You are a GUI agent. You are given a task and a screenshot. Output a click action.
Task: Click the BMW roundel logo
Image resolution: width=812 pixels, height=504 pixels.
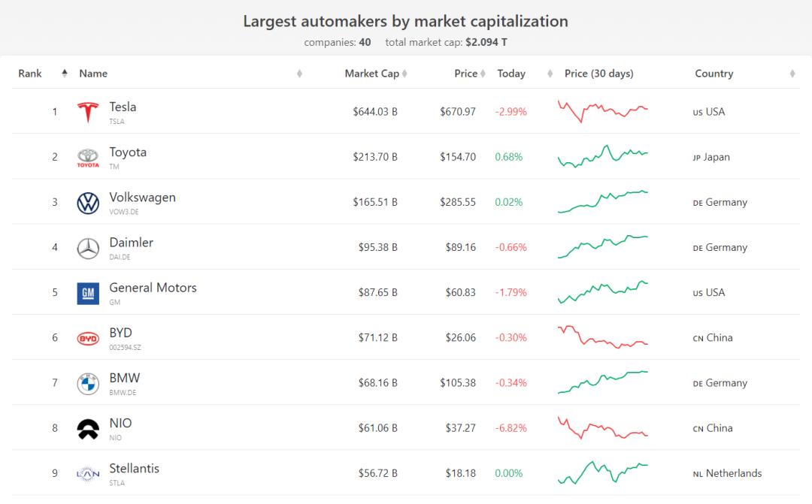[88, 384]
